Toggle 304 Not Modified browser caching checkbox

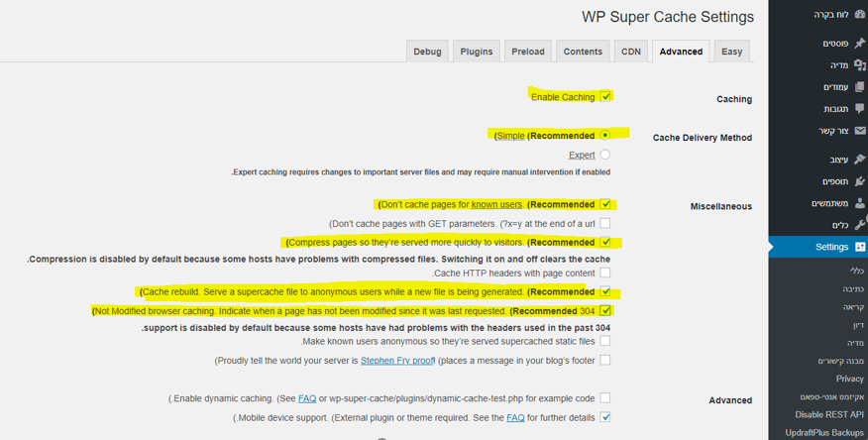[x=605, y=310]
